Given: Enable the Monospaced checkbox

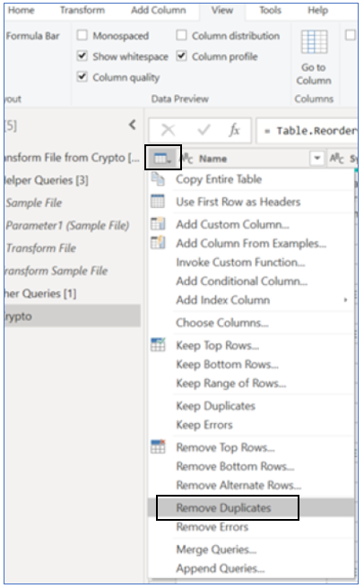Looking at the screenshot, I should 82,35.
